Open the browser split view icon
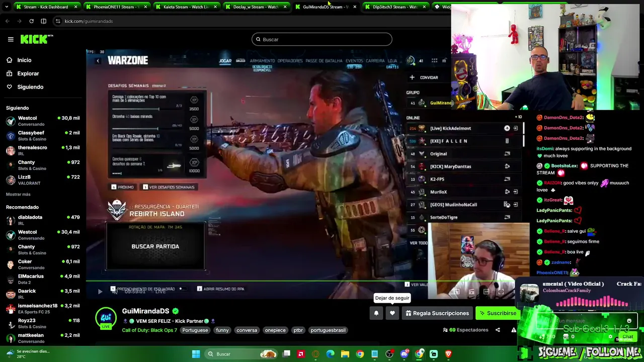This screenshot has height=362, width=644. tap(43, 21)
